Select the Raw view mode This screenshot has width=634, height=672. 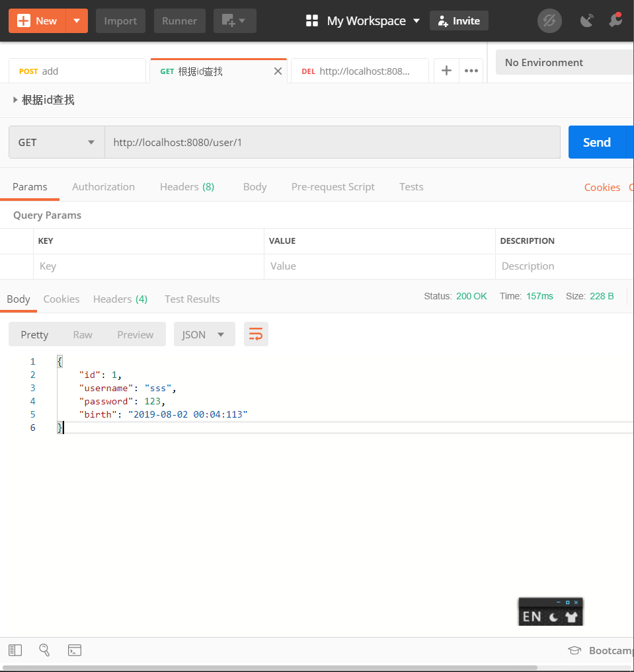pos(83,335)
